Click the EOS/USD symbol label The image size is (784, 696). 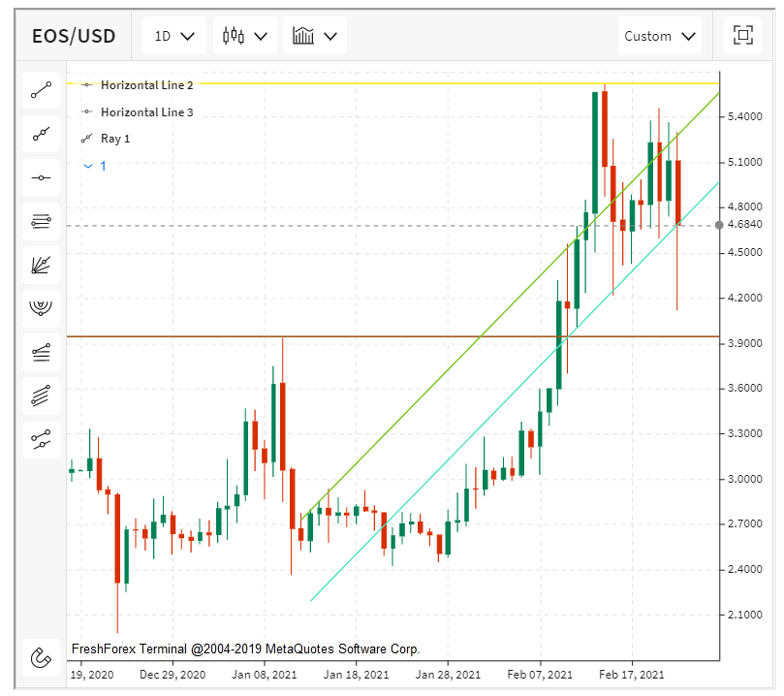(74, 36)
